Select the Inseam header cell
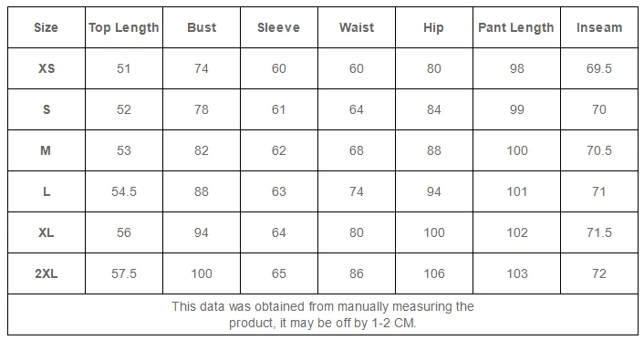This screenshot has height=340, width=644. (x=599, y=27)
